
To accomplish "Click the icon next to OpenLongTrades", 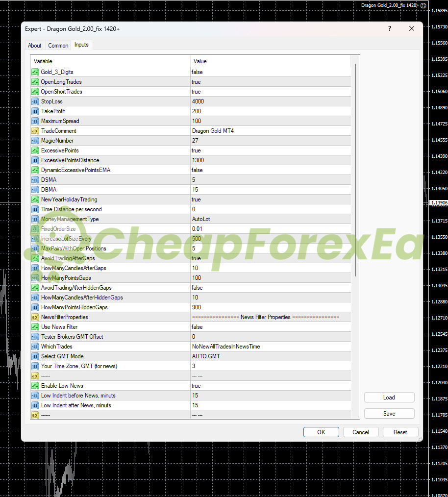I will tap(35, 82).
